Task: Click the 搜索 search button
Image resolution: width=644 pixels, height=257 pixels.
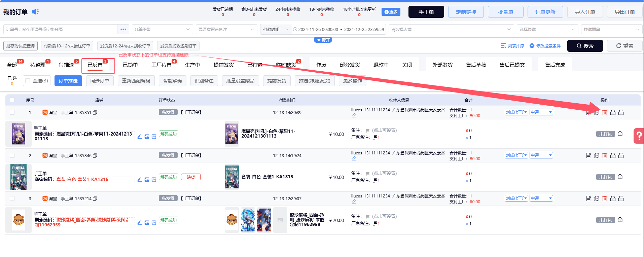Action: tap(585, 46)
